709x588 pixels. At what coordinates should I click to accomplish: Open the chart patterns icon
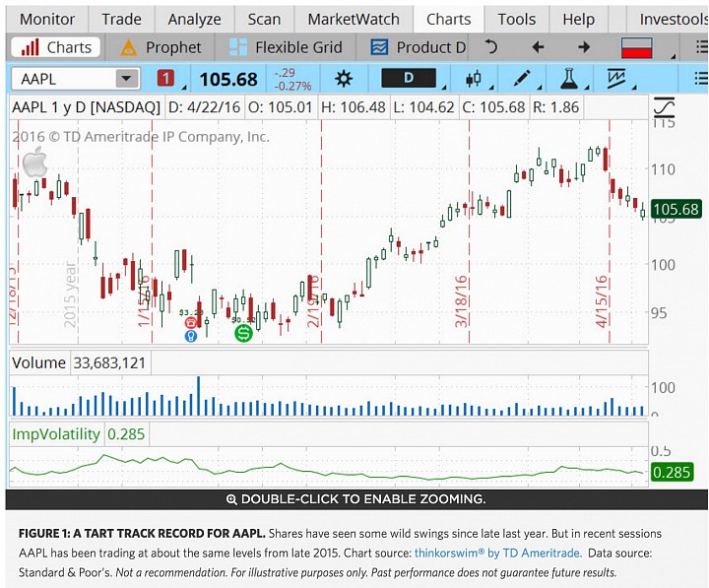616,79
